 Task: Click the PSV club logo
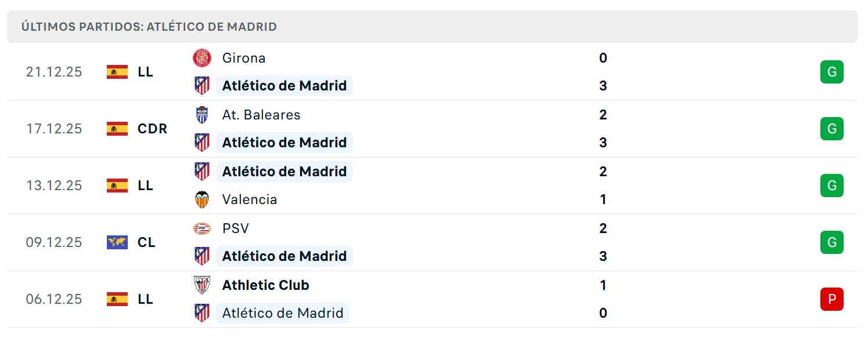pos(202,228)
